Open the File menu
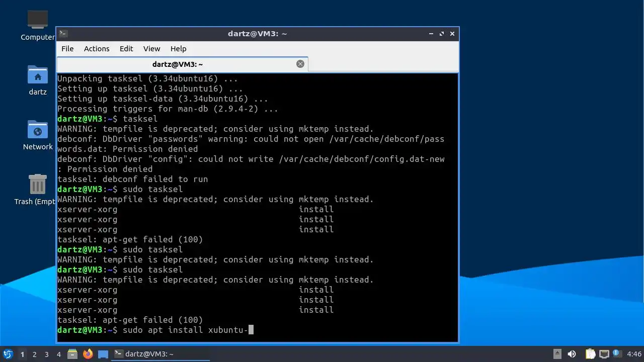 coord(67,49)
